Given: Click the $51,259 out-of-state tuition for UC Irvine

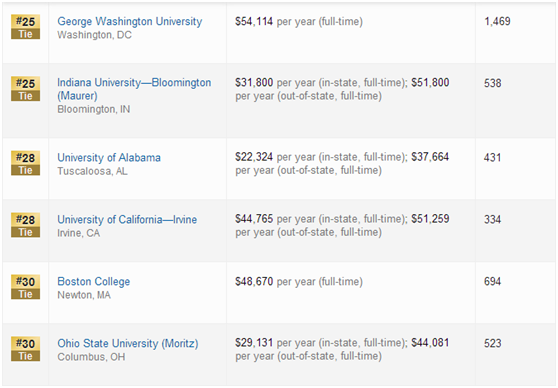Looking at the screenshot, I should coord(430,219).
